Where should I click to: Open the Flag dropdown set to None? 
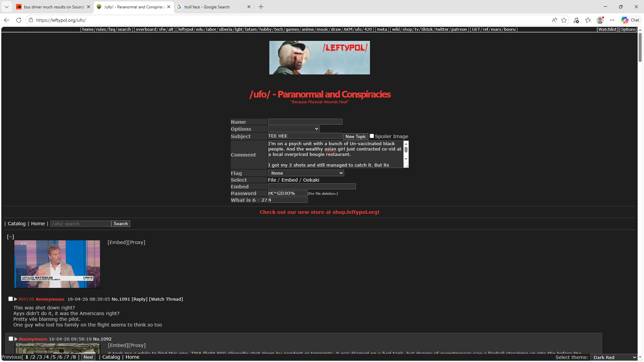point(306,173)
